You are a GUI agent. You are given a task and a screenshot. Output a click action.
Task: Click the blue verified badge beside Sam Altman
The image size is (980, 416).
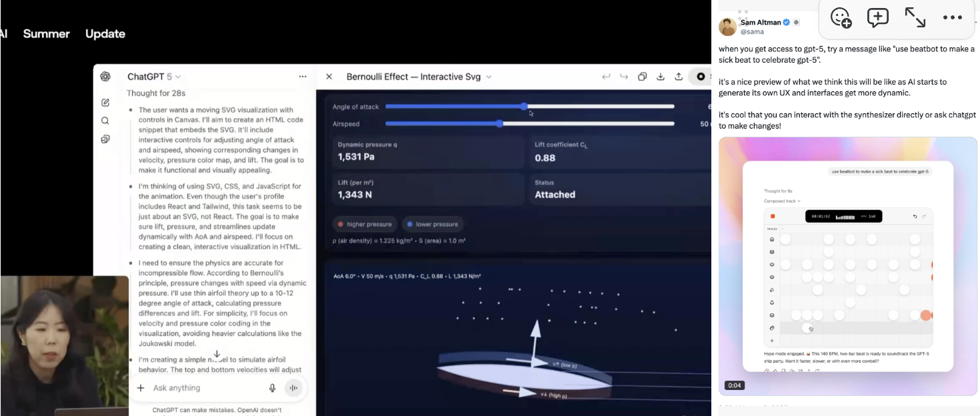pos(787,22)
